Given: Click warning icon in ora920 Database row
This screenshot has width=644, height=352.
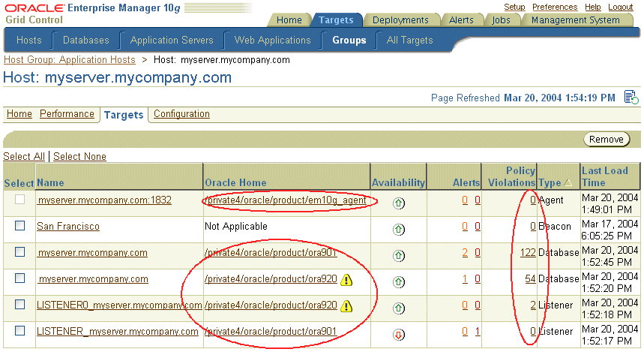Looking at the screenshot, I should [x=346, y=280].
